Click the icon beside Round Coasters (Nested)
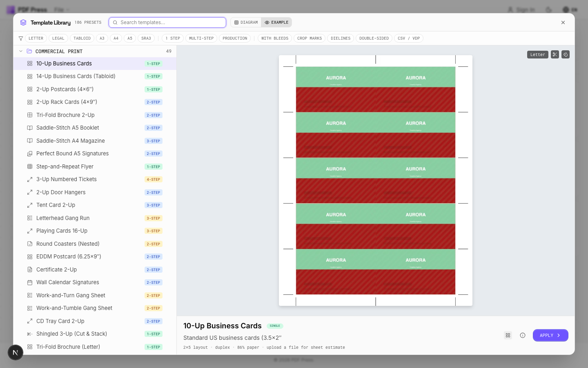Image resolution: width=588 pixels, height=368 pixels. coord(30,244)
